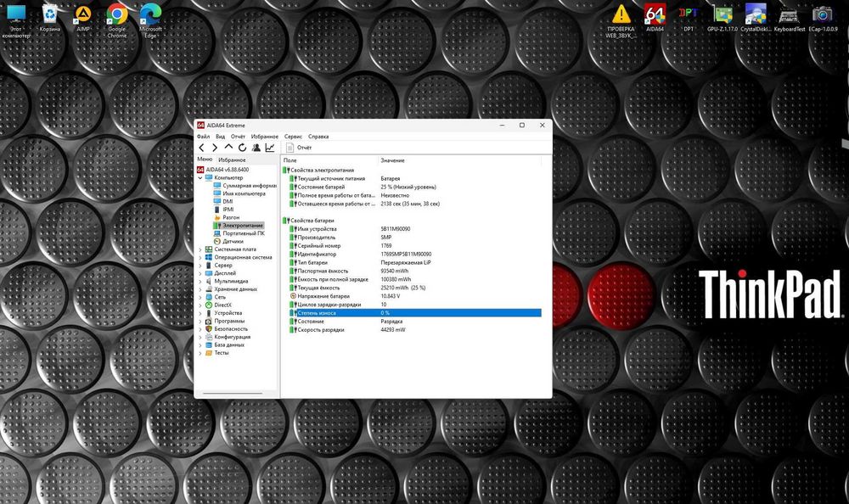Viewport: 849px width, 504px height.
Task: Open the Сервис menu
Action: coord(293,137)
